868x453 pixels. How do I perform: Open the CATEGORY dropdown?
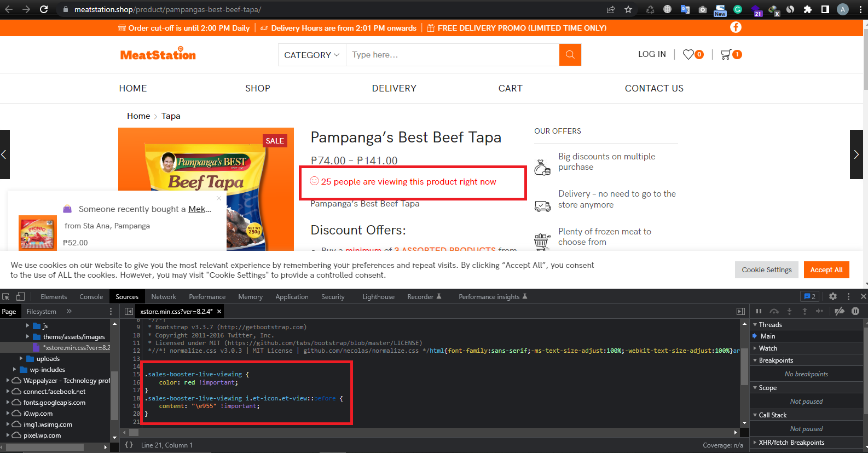pos(312,55)
